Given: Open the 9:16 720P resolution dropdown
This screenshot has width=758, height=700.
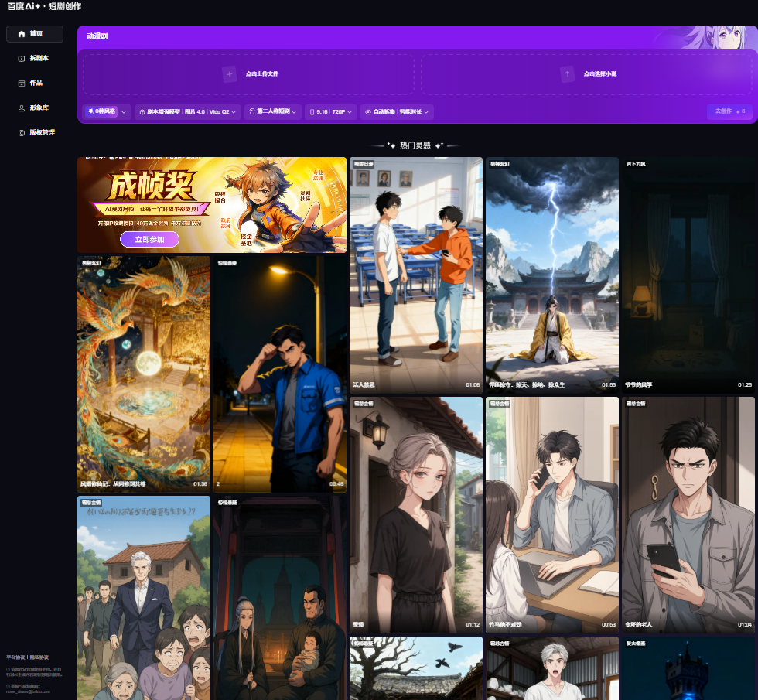Looking at the screenshot, I should point(331,112).
